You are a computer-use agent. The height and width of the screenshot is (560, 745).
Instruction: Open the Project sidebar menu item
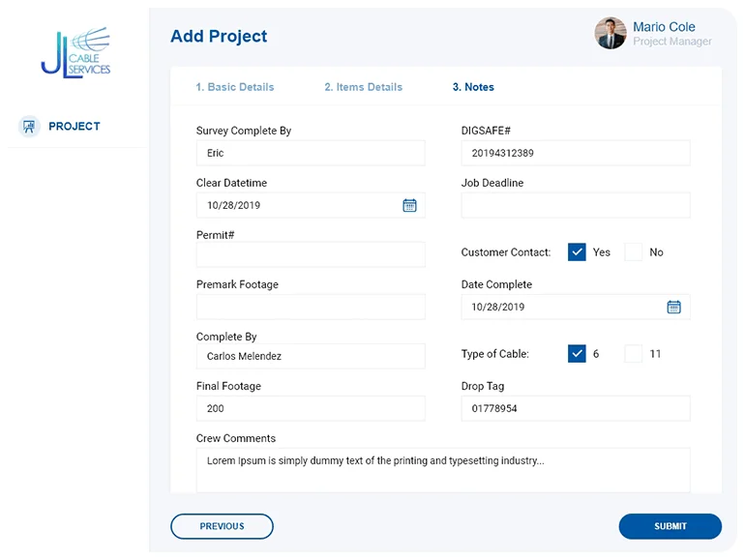coord(74,127)
